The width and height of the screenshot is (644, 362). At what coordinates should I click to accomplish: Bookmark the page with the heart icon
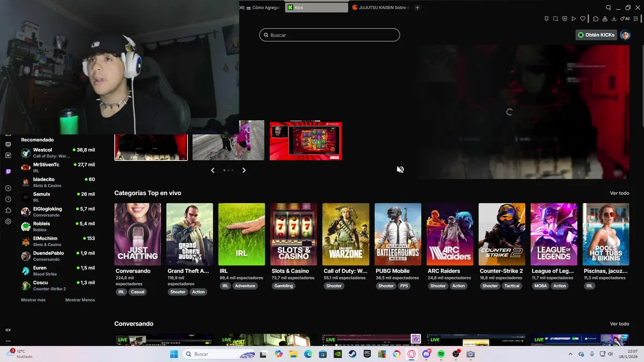pyautogui.click(x=583, y=19)
